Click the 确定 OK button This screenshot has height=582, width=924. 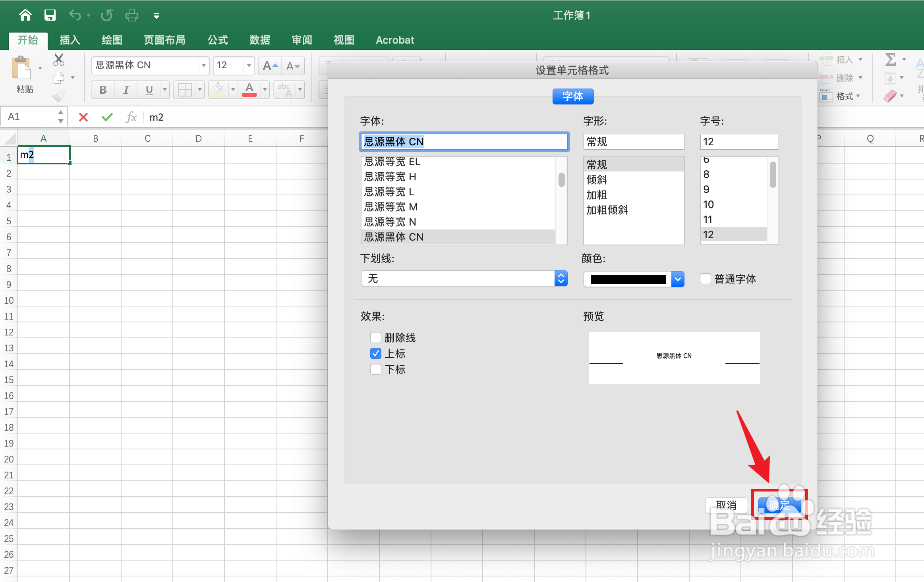779,505
